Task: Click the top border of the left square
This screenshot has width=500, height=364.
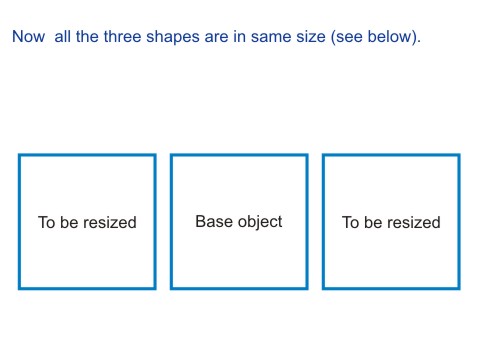Action: [x=87, y=155]
